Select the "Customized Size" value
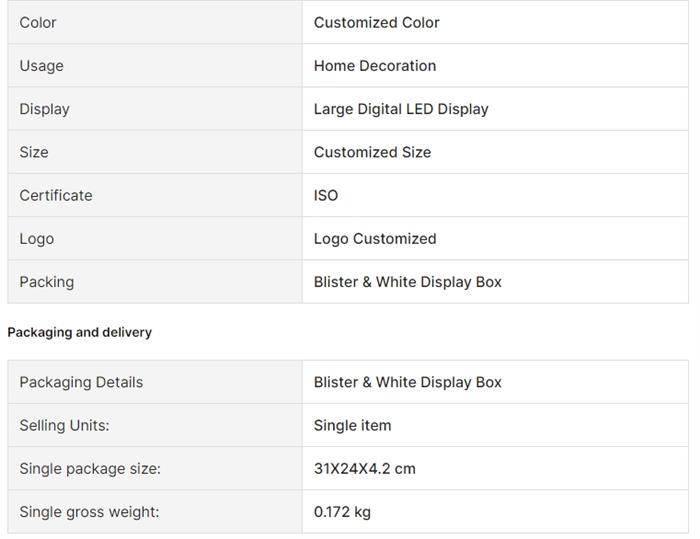The width and height of the screenshot is (700, 539). (372, 152)
